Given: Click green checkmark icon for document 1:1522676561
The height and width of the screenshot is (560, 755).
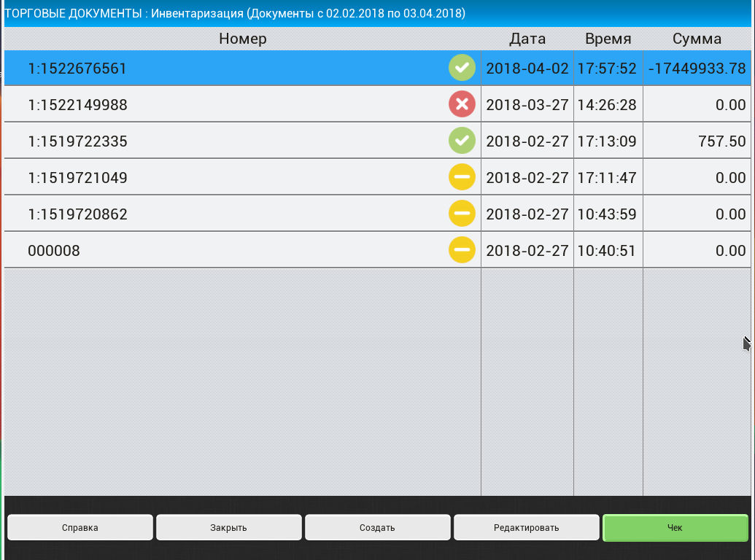Looking at the screenshot, I should point(462,68).
